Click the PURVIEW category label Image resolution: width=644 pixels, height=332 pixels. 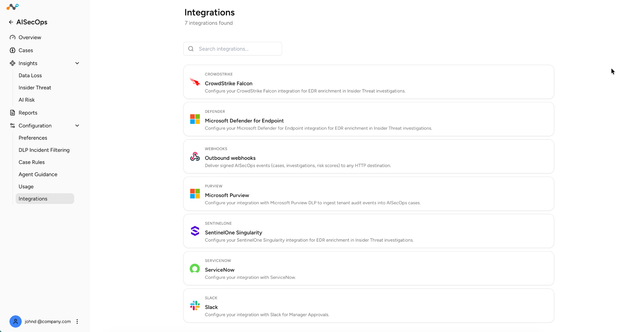click(x=214, y=186)
